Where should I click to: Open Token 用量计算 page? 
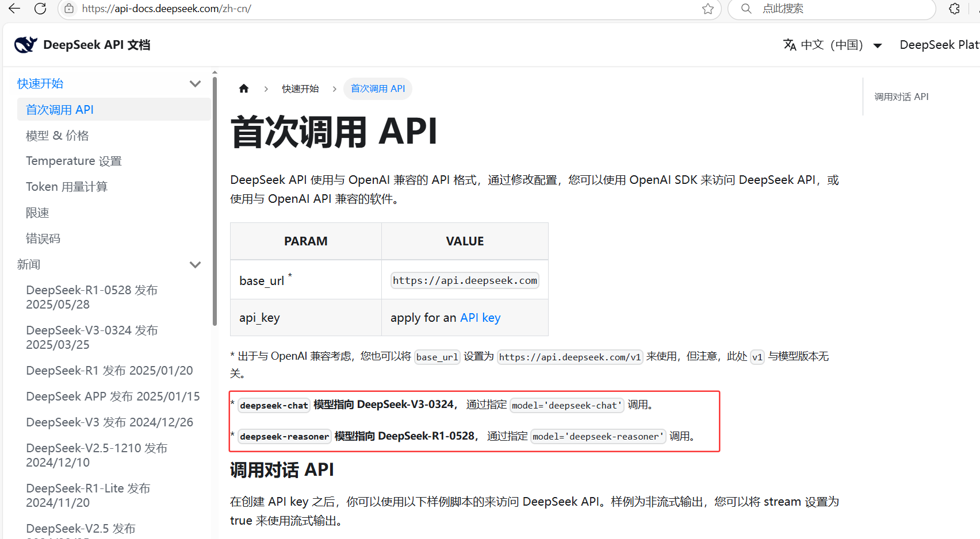tap(67, 187)
